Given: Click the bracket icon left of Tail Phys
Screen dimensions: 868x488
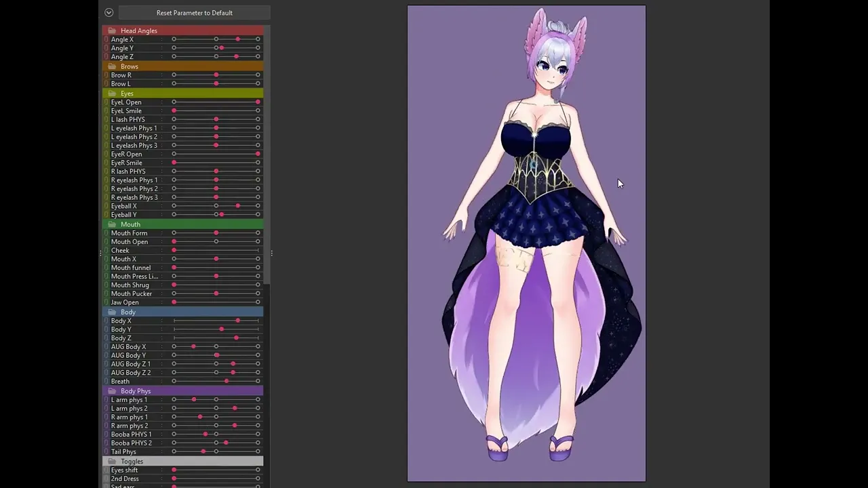Looking at the screenshot, I should (x=106, y=452).
